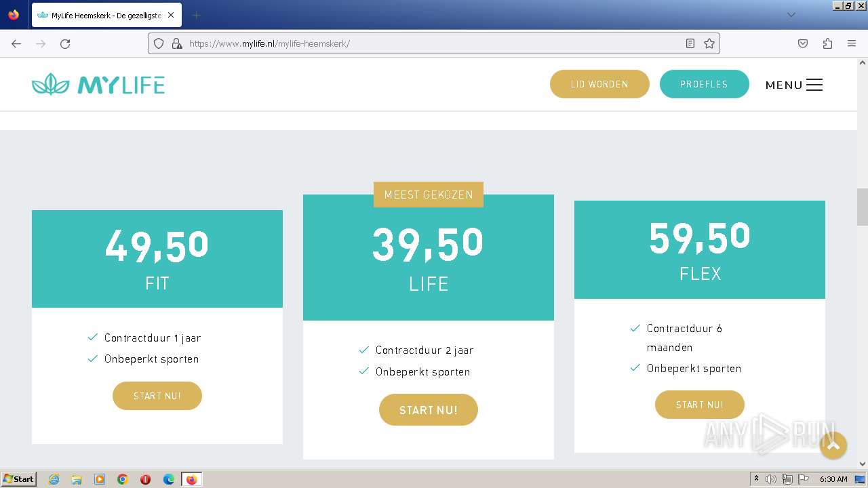868x488 pixels.
Task: Click the tracking protection shield icon
Action: pos(159,43)
